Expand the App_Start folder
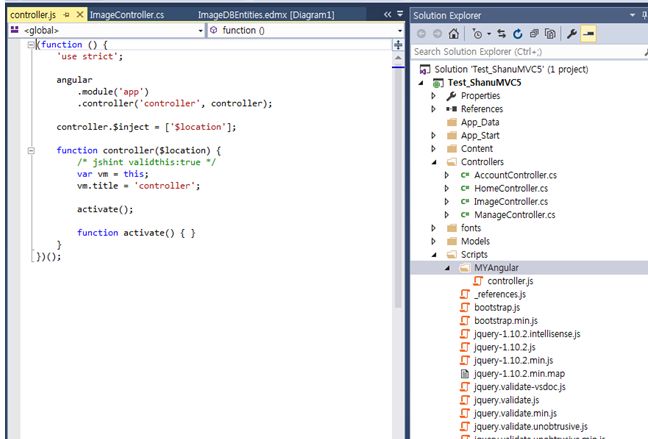The image size is (648, 439). coord(434,136)
